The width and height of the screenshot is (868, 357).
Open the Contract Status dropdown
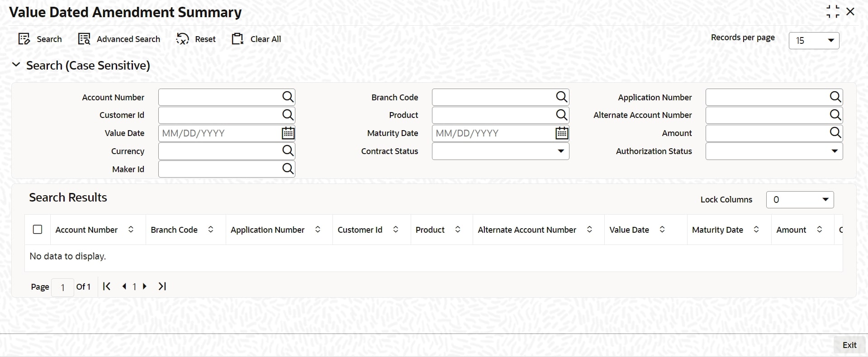coord(500,151)
